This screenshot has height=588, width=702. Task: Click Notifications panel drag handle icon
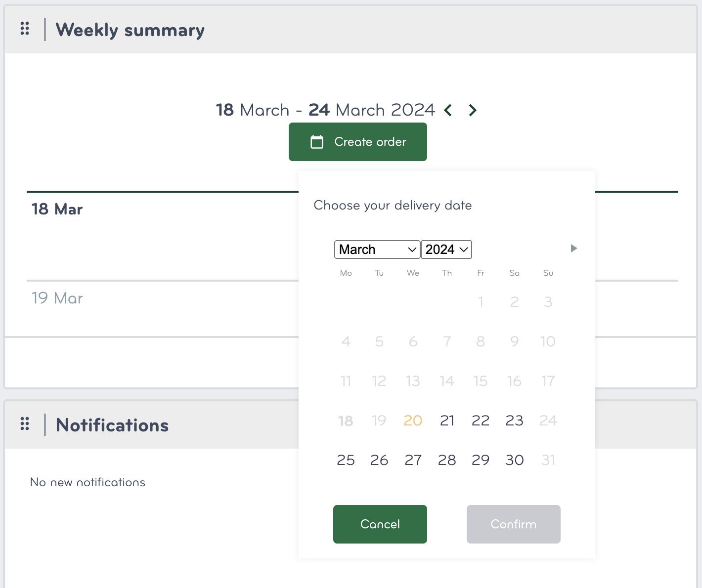25,424
